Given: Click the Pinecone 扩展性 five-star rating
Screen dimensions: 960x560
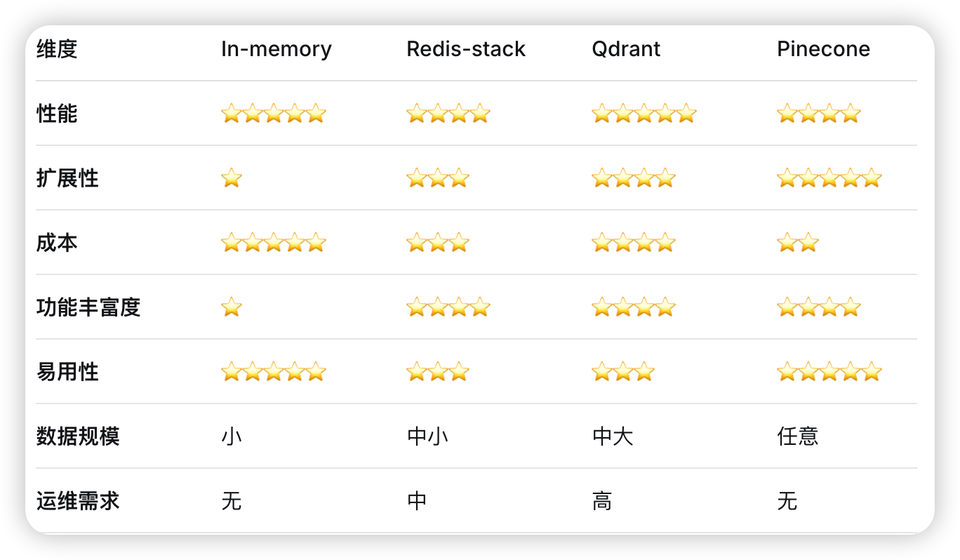Looking at the screenshot, I should click(829, 178).
